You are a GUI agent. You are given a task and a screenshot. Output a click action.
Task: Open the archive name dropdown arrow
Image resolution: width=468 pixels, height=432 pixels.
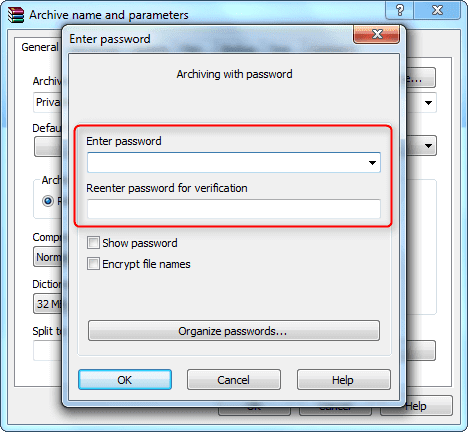tap(428, 103)
